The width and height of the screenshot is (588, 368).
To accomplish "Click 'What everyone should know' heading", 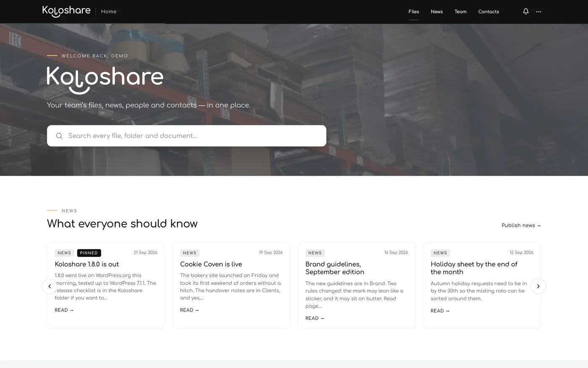I will (122, 224).
